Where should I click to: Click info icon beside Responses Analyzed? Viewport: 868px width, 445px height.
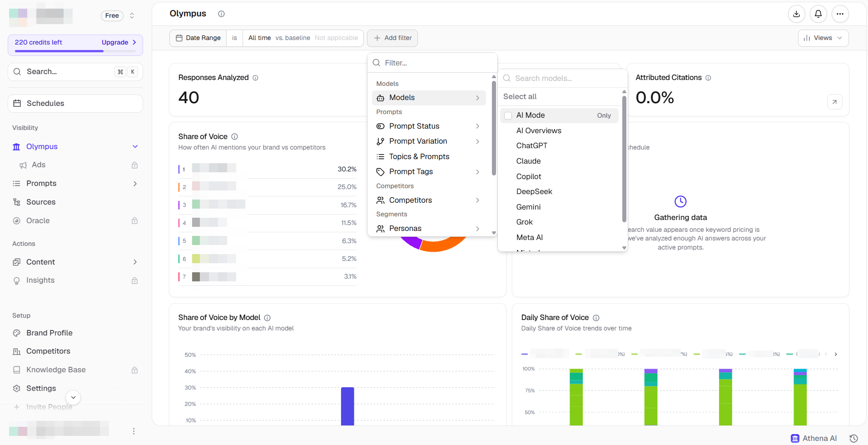(255, 78)
